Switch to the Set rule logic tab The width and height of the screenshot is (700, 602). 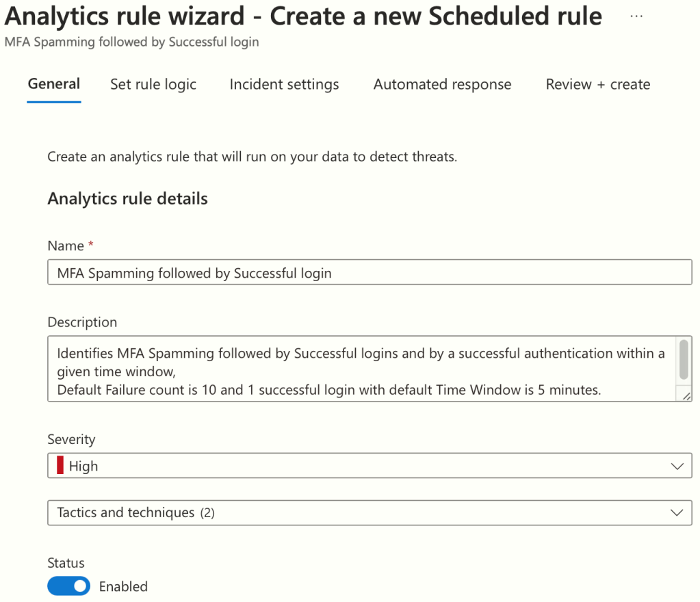coord(153,85)
